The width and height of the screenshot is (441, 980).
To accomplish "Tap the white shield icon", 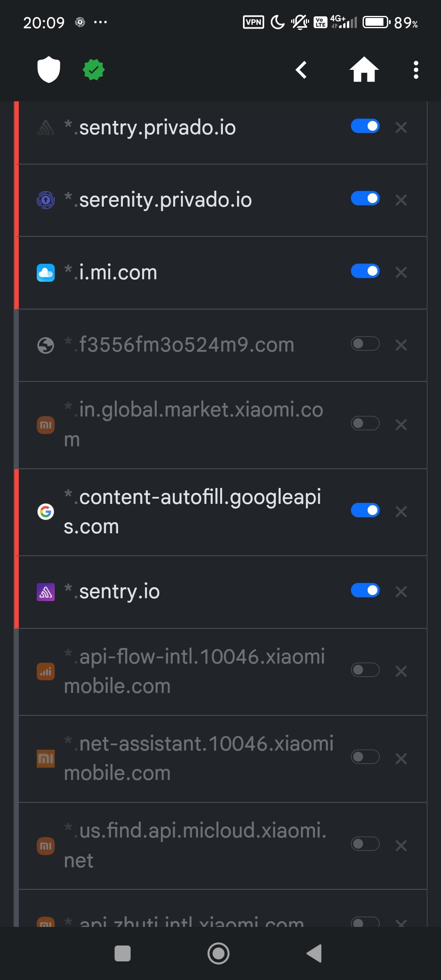I will pos(49,69).
